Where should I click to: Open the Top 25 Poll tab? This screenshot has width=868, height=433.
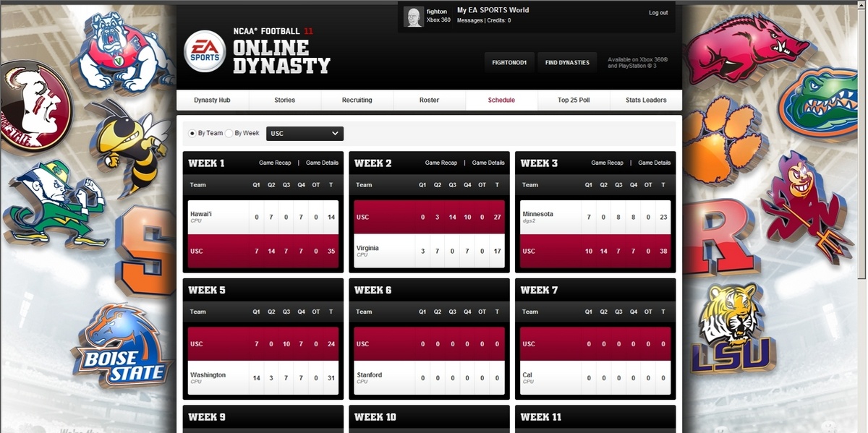click(x=573, y=100)
